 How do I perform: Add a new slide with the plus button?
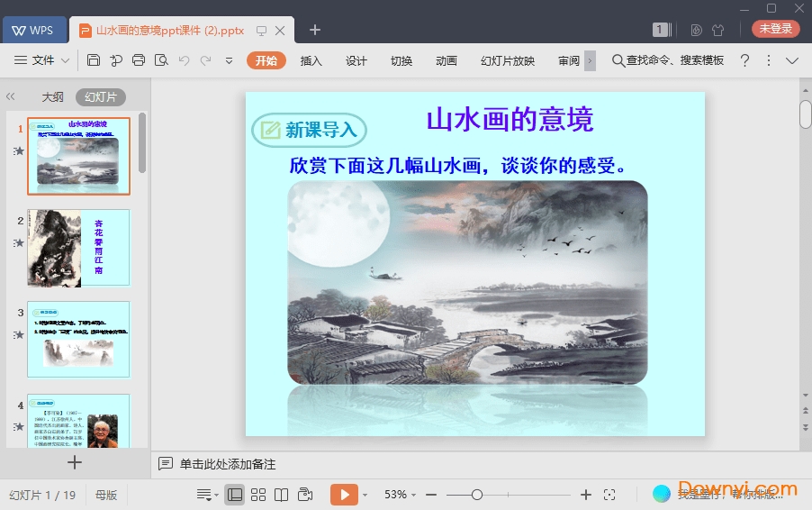(75, 462)
